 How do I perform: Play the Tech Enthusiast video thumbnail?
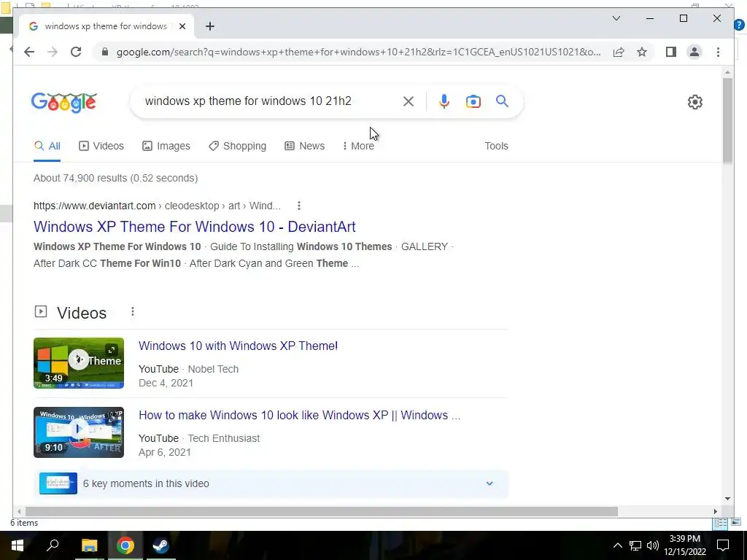pyautogui.click(x=79, y=432)
